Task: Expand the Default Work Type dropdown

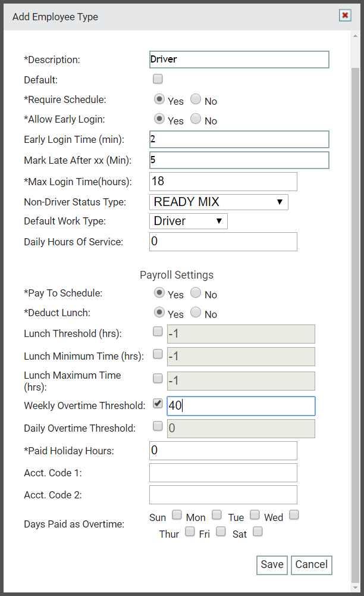Action: pyautogui.click(x=189, y=221)
